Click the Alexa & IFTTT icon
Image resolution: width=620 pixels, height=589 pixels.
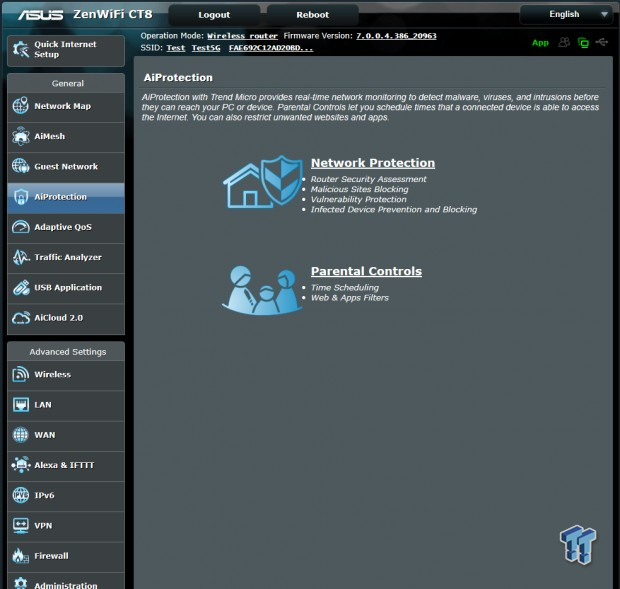[x=21, y=465]
